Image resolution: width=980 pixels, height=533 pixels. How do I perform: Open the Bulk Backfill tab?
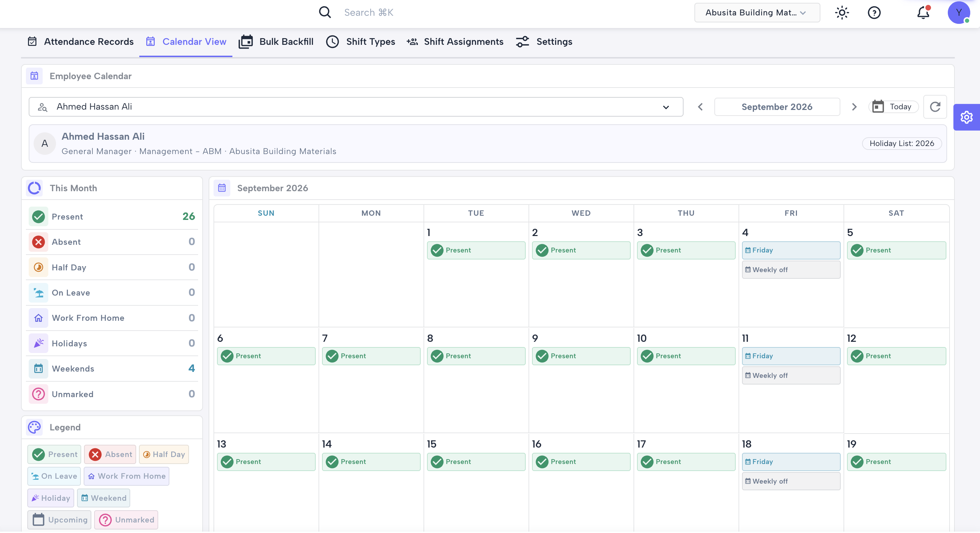tap(276, 41)
